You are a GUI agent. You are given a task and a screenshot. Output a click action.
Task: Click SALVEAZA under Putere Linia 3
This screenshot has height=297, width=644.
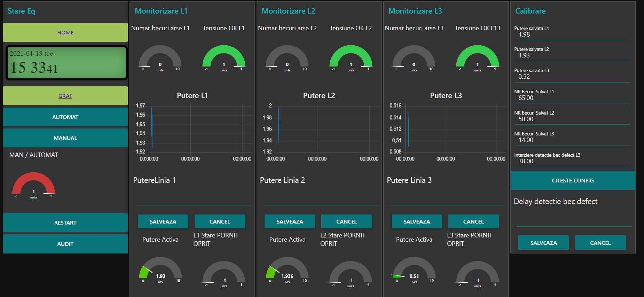[416, 222]
